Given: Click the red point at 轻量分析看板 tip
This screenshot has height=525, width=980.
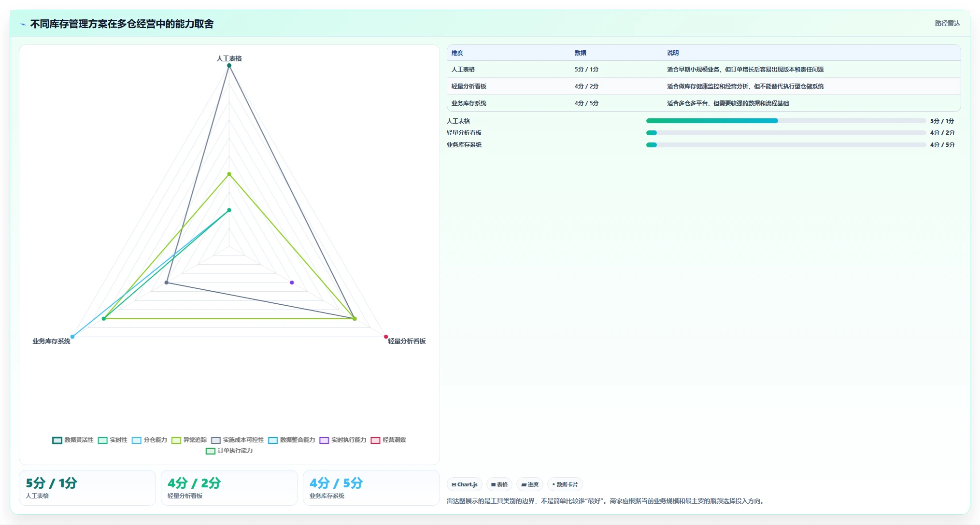Looking at the screenshot, I should point(386,337).
